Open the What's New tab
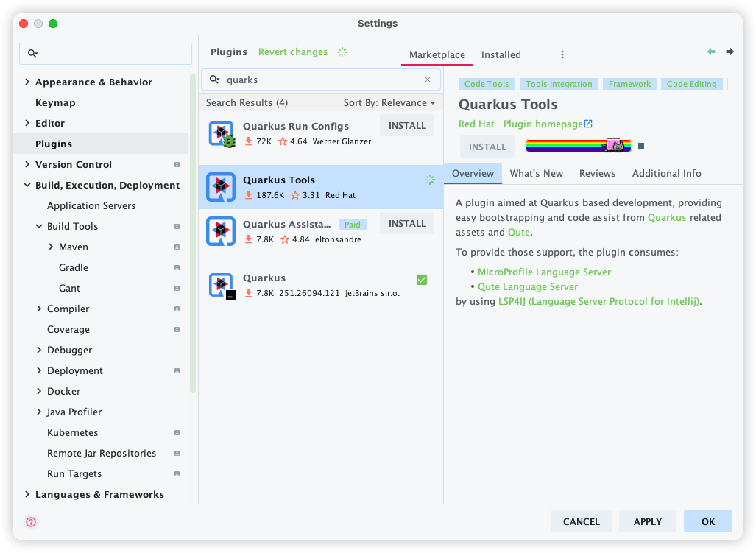The width and height of the screenshot is (756, 553). [x=536, y=174]
